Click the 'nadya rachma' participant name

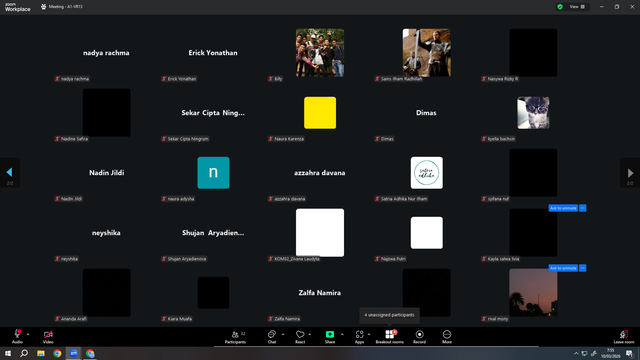click(x=106, y=53)
